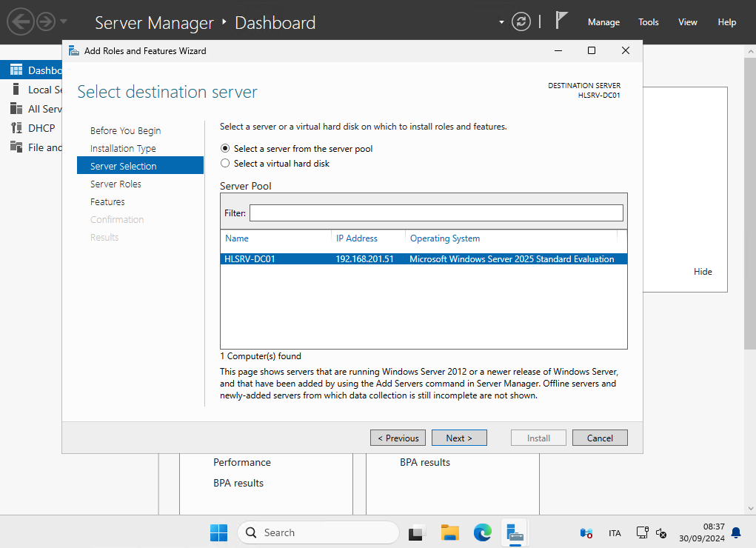
Task: Open the navigation history dropdown arrow
Action: click(x=64, y=21)
